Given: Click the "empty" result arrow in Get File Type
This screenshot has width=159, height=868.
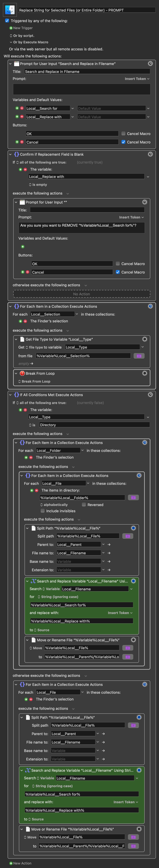Looking at the screenshot, I should tap(32, 364).
